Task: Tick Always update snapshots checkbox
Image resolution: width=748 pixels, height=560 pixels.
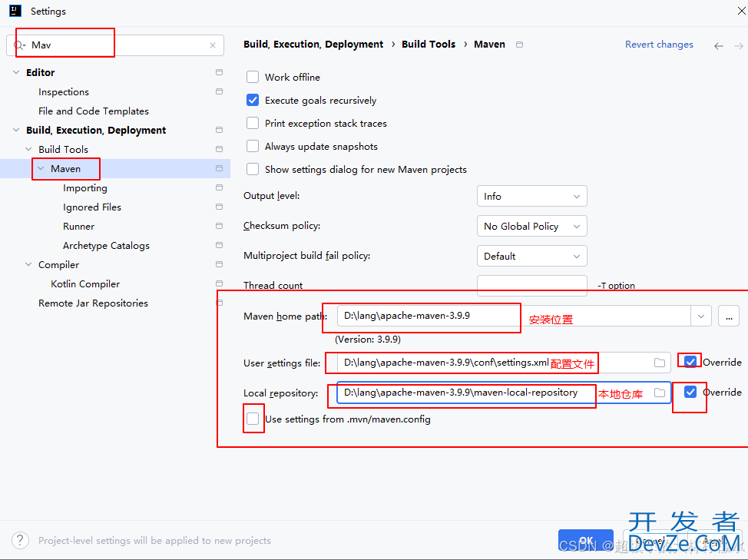Action: (x=253, y=146)
